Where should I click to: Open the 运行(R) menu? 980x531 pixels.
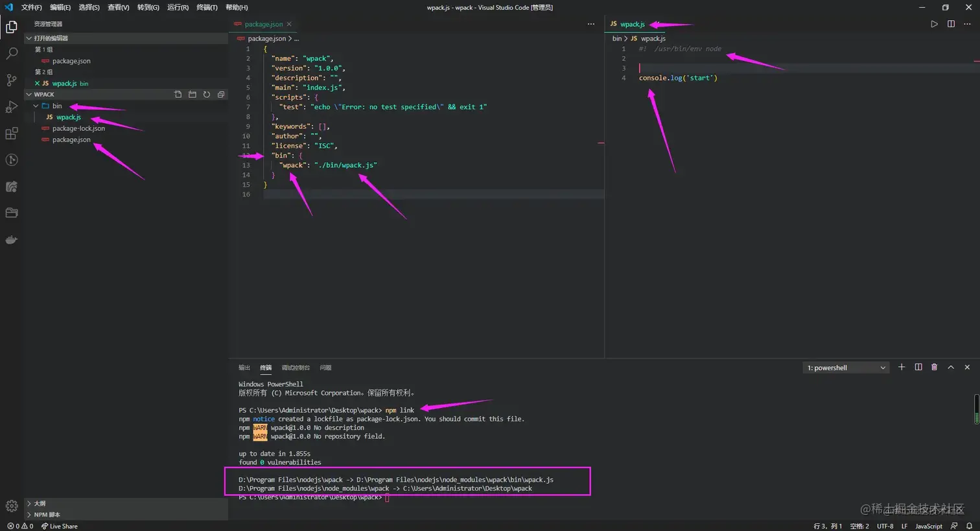tap(178, 7)
